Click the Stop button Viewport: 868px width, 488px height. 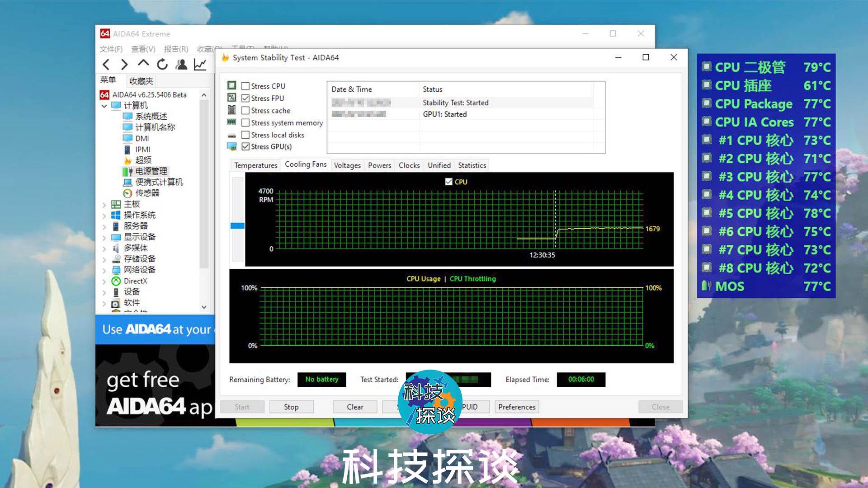[292, 407]
